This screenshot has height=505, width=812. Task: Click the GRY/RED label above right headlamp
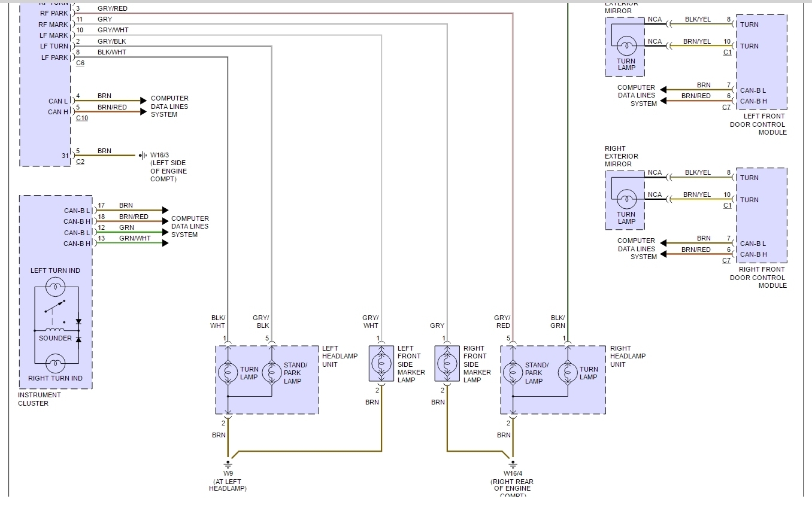(502, 322)
